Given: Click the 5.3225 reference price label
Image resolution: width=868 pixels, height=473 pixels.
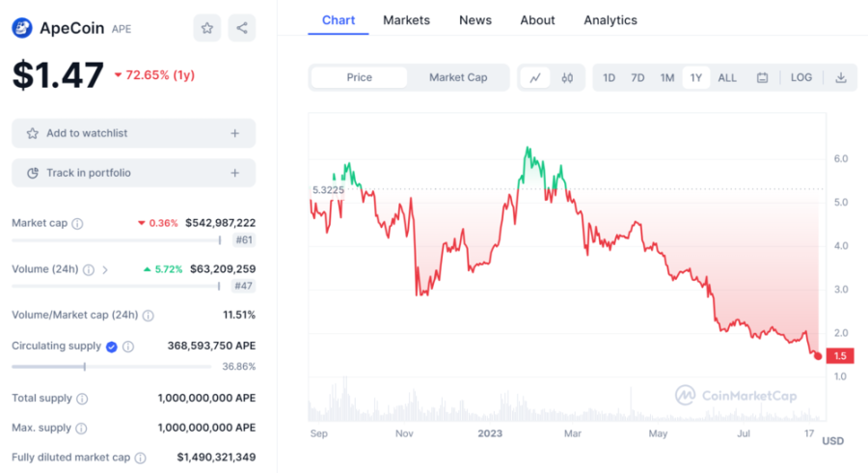Looking at the screenshot, I should (328, 190).
